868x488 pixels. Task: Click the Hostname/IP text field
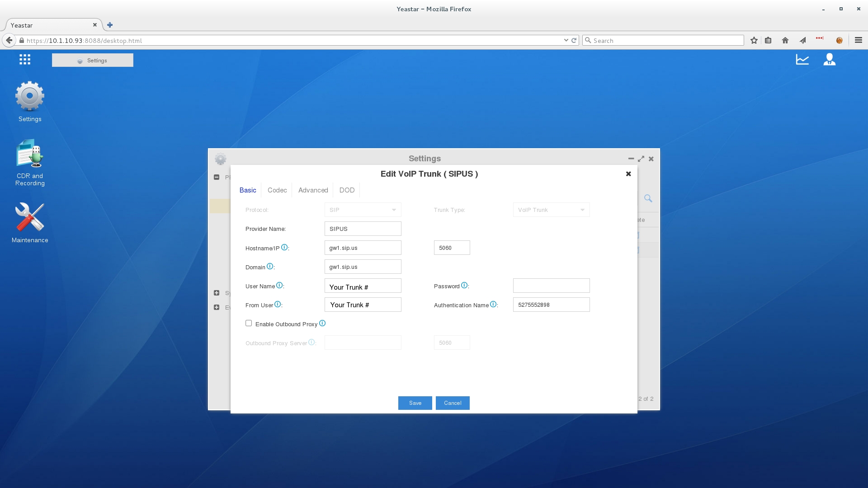pyautogui.click(x=363, y=248)
